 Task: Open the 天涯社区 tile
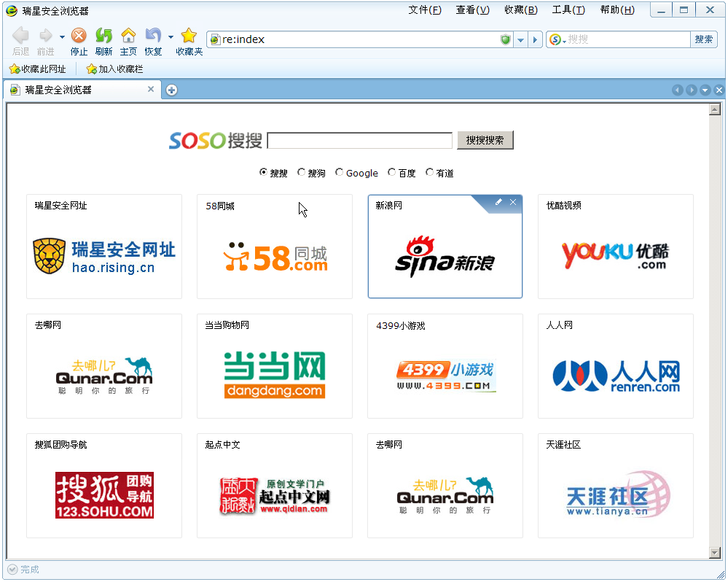point(616,486)
